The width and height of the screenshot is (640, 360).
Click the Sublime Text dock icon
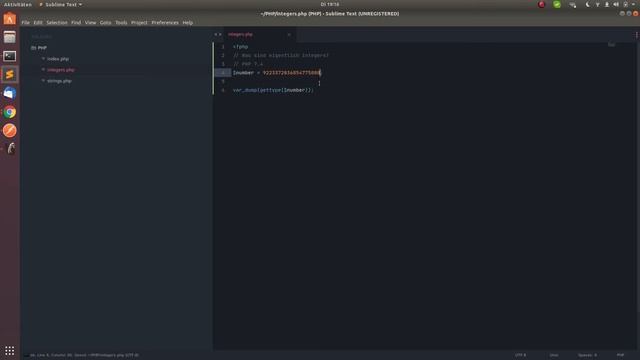point(10,75)
